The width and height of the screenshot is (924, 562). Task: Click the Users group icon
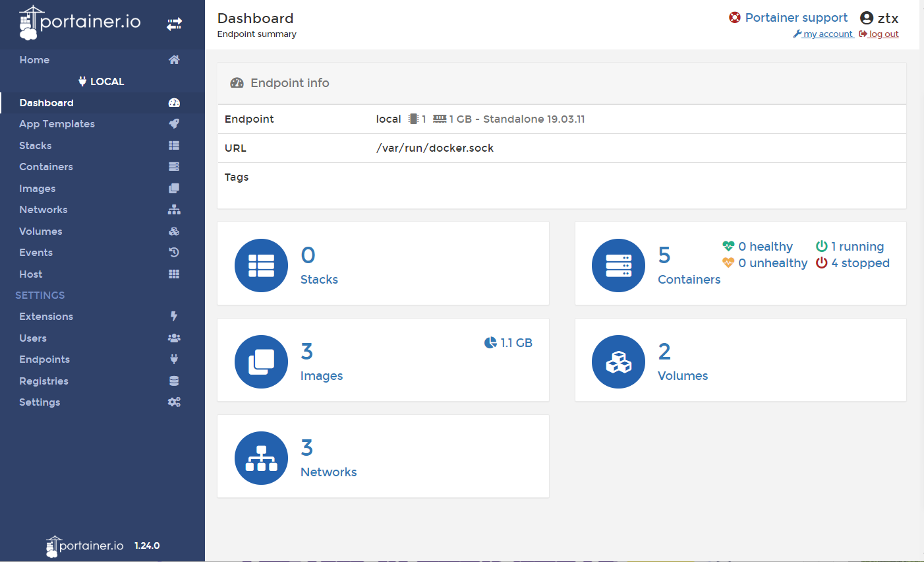174,338
